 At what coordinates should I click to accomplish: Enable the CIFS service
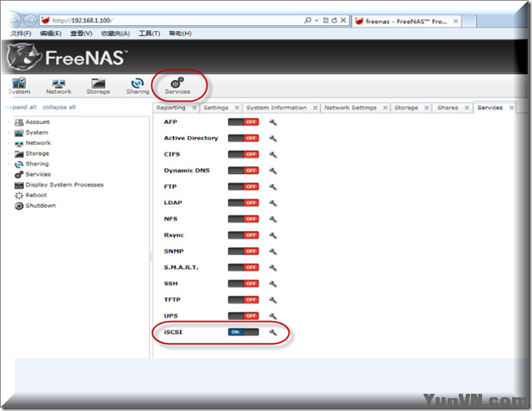click(244, 154)
